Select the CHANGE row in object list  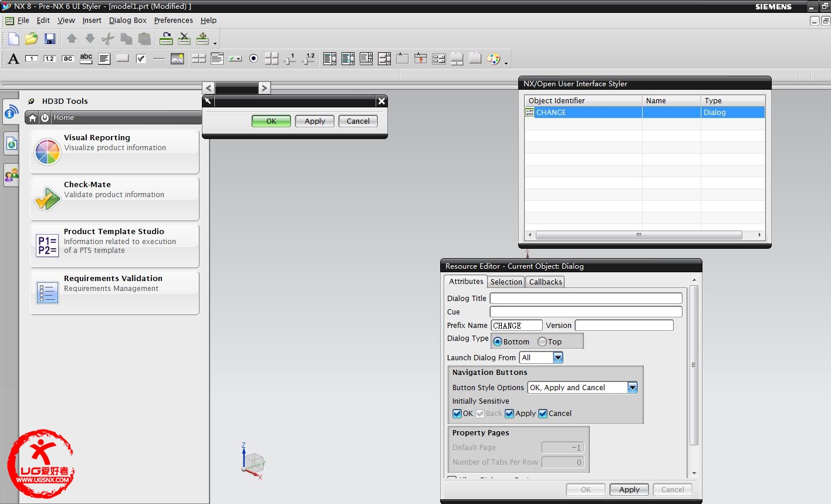pos(644,112)
